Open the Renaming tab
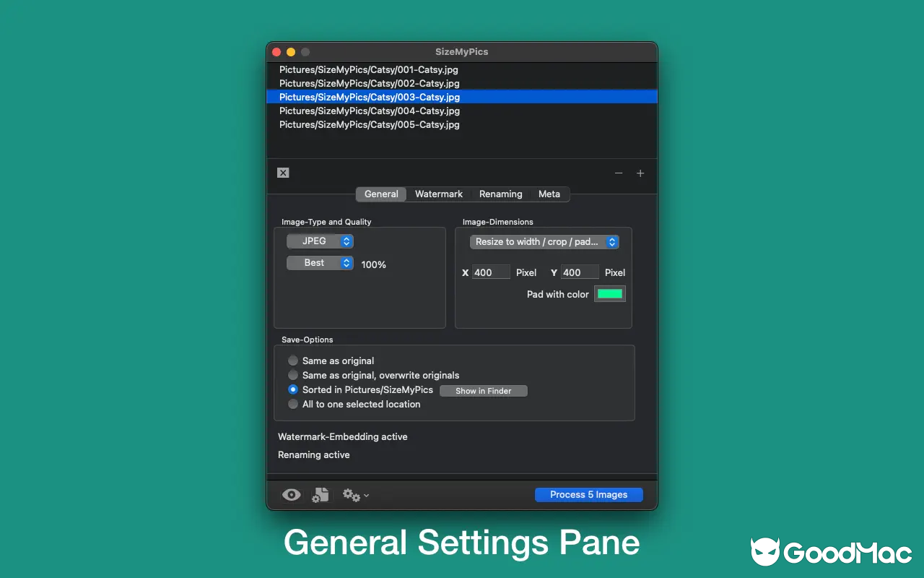This screenshot has width=924, height=578. click(x=500, y=194)
